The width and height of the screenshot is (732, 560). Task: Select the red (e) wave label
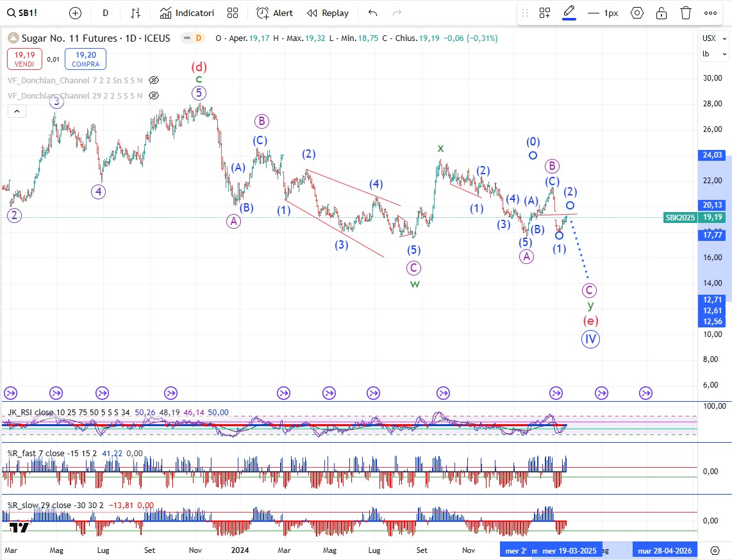pos(590,320)
